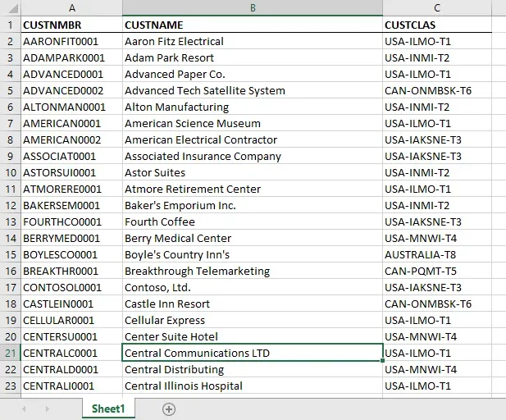
Task: Switch to the Sheet1 tab
Action: [x=107, y=409]
